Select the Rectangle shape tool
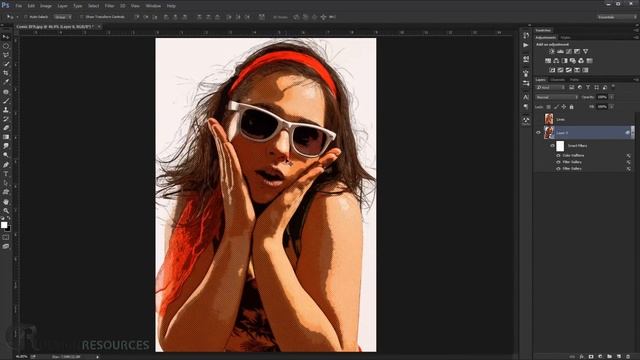The image size is (640, 360). coord(6,192)
